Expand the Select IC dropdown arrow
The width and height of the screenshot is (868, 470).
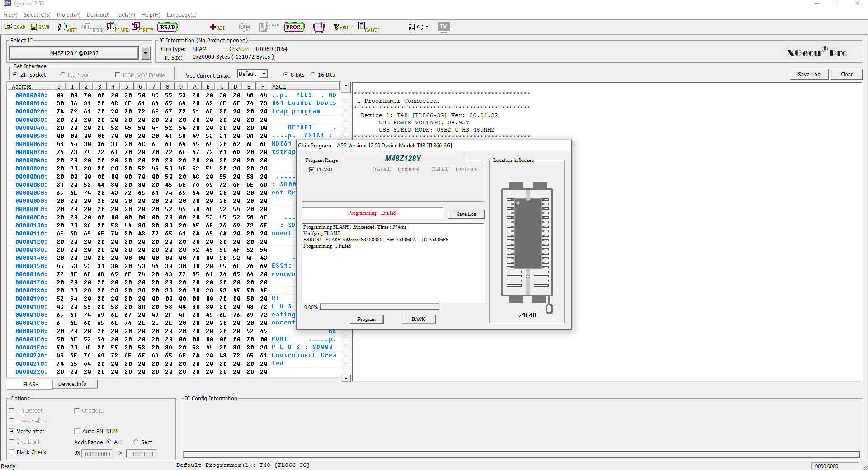(146, 53)
